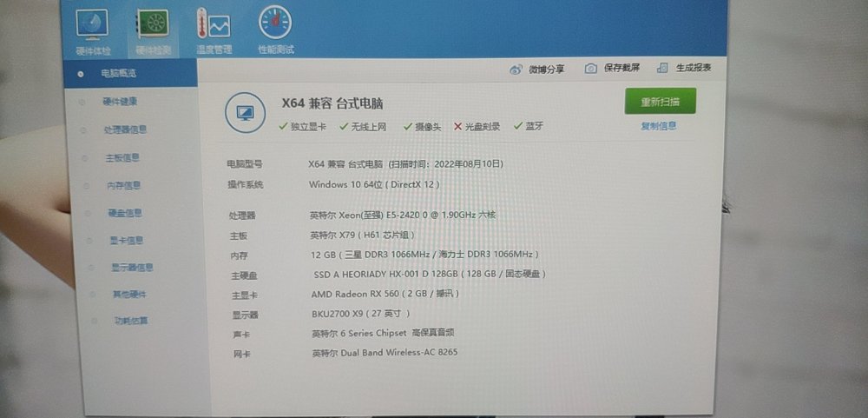Open 处理器信息 sidebar item
The image size is (868, 418).
(125, 129)
